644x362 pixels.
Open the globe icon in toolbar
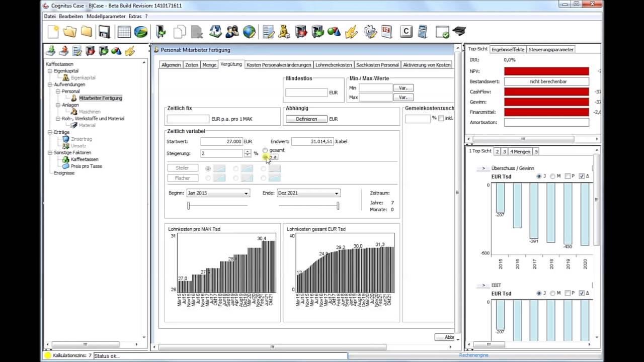249,32
